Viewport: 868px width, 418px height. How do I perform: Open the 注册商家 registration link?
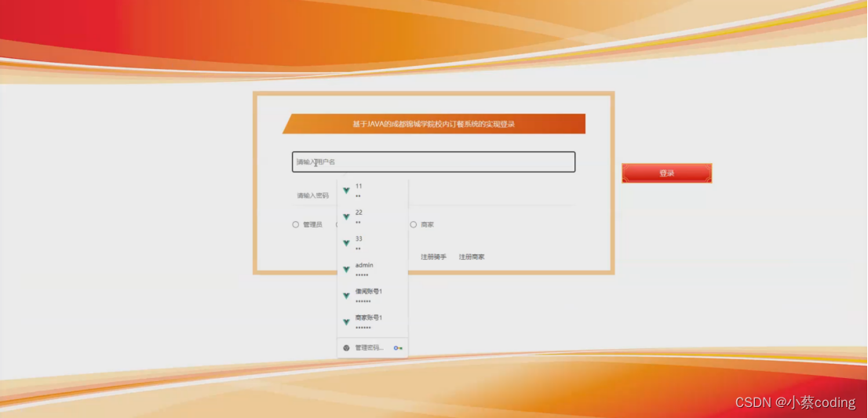coord(472,256)
